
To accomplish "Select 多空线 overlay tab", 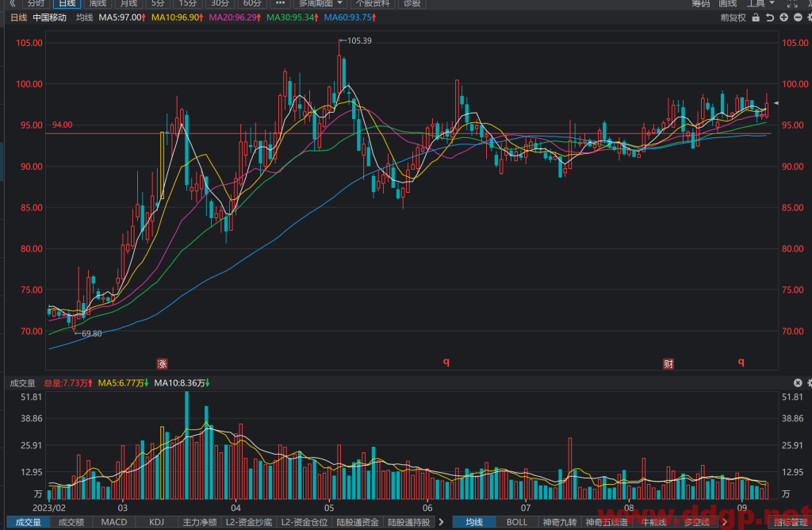I will coord(696,522).
